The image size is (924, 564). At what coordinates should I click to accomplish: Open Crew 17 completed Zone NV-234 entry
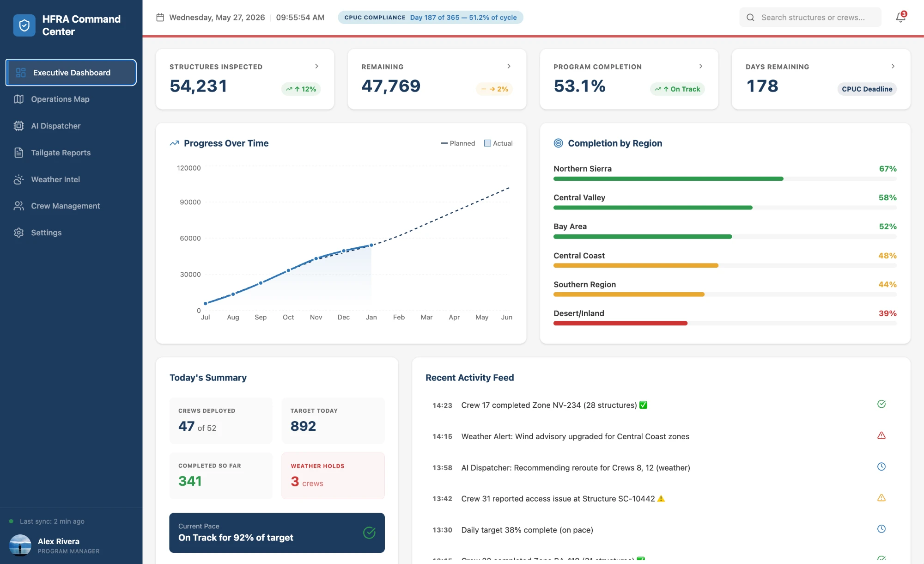[661, 405]
